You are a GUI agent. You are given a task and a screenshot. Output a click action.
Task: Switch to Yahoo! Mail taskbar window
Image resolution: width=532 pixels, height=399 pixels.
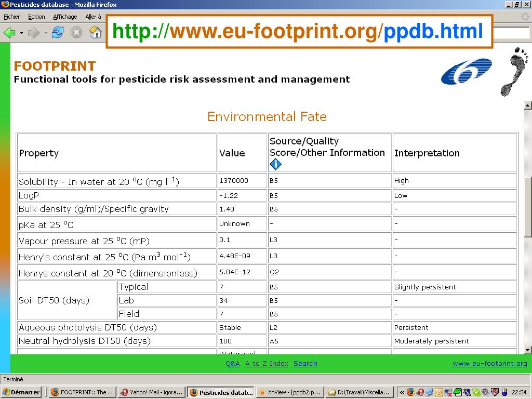[152, 392]
